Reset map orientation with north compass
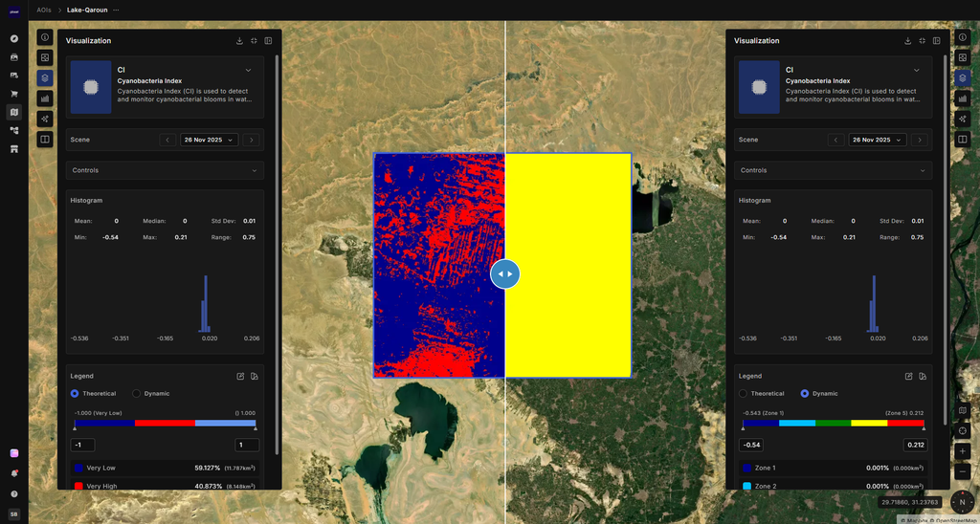The height and width of the screenshot is (524, 980). [963, 501]
